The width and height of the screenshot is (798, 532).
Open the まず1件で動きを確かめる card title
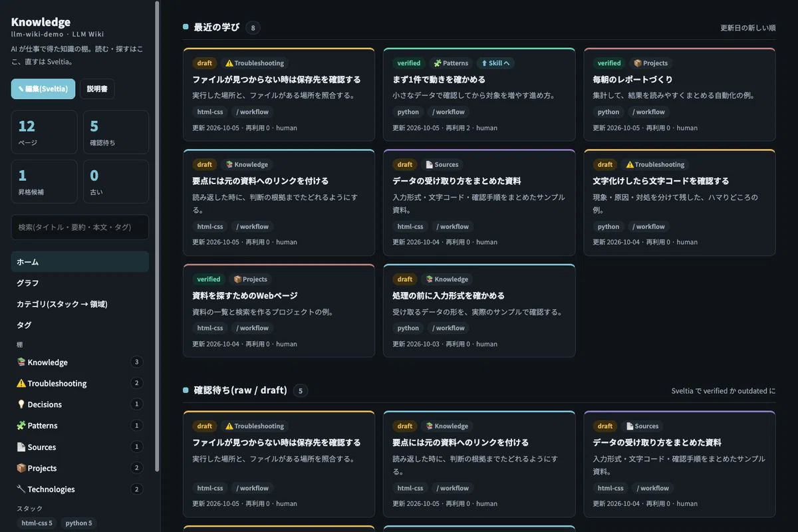[439, 80]
